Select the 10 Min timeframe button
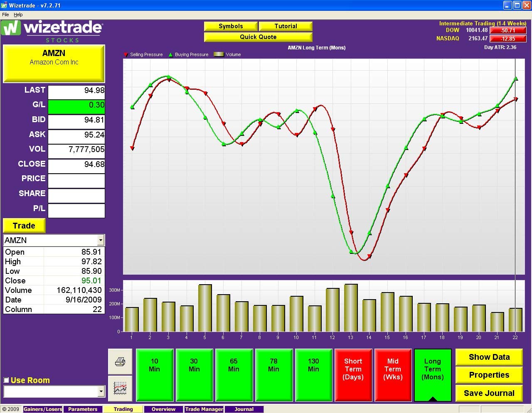The image size is (532, 413). (x=154, y=375)
